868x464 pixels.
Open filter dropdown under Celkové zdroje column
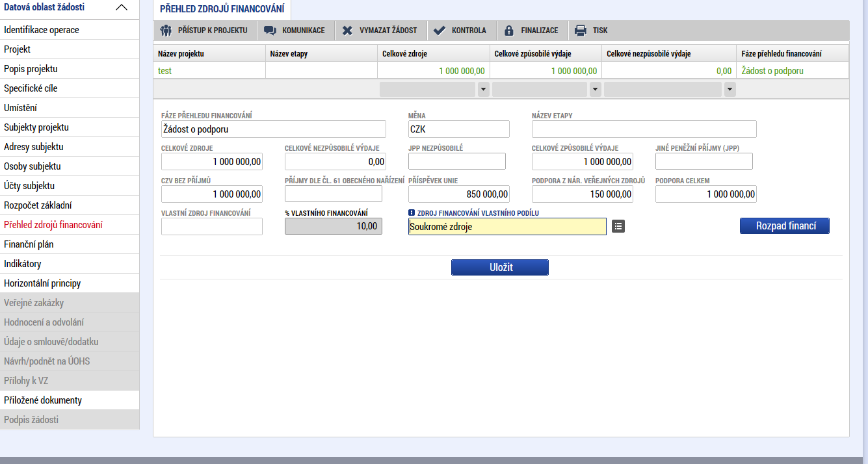[x=483, y=90]
